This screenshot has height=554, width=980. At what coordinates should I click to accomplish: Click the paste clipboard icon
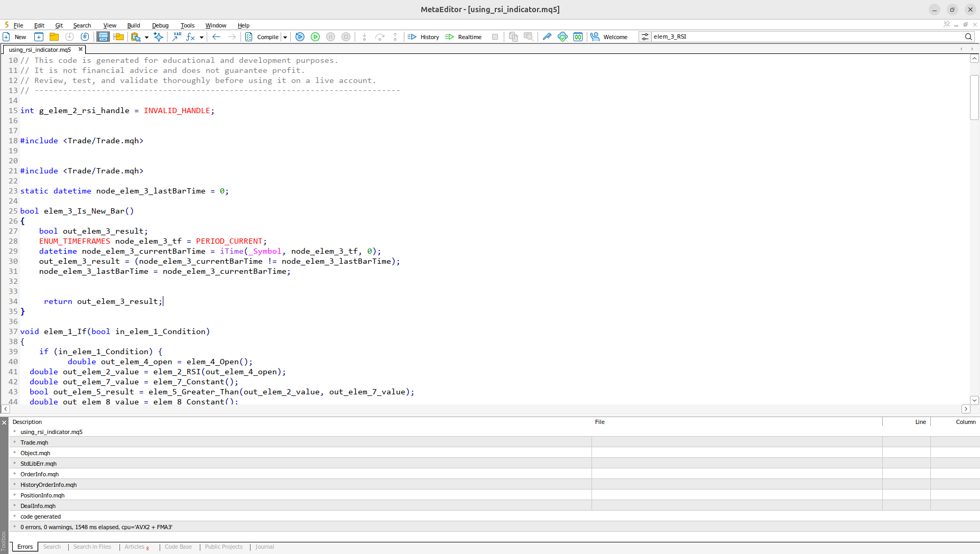pyautogui.click(x=136, y=36)
